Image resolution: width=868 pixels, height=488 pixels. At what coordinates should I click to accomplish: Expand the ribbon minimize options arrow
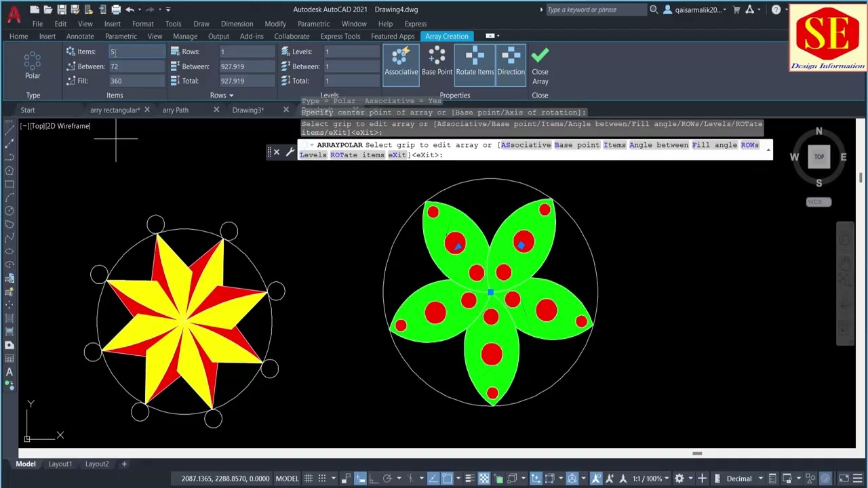click(x=498, y=36)
